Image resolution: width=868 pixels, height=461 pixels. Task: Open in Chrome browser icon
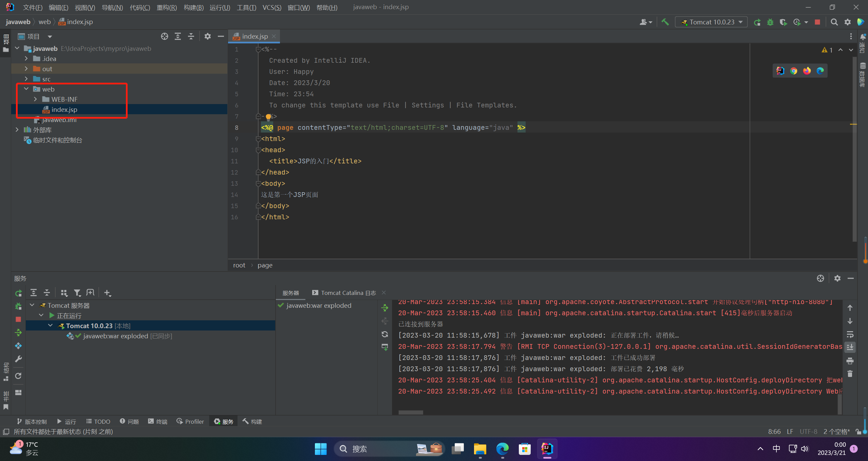[x=794, y=71]
